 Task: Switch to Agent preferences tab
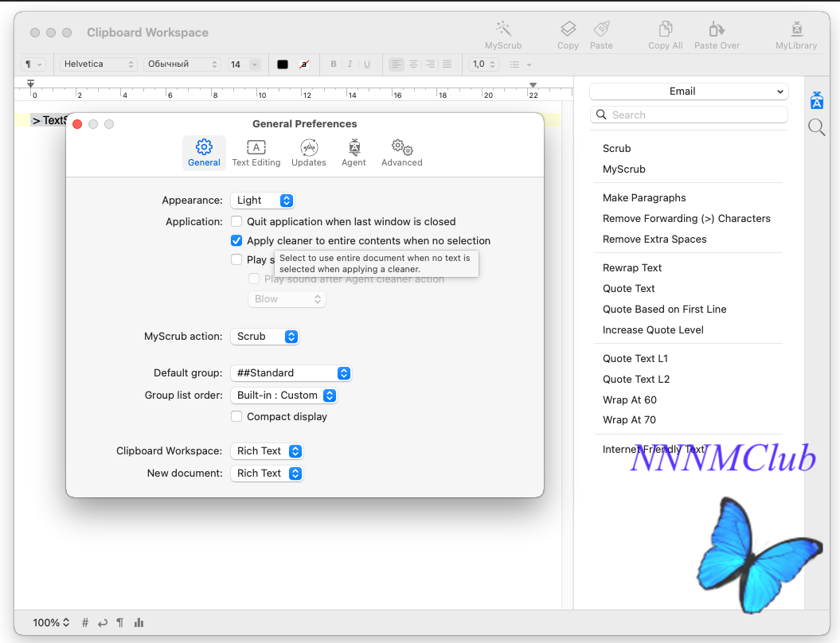click(x=354, y=153)
